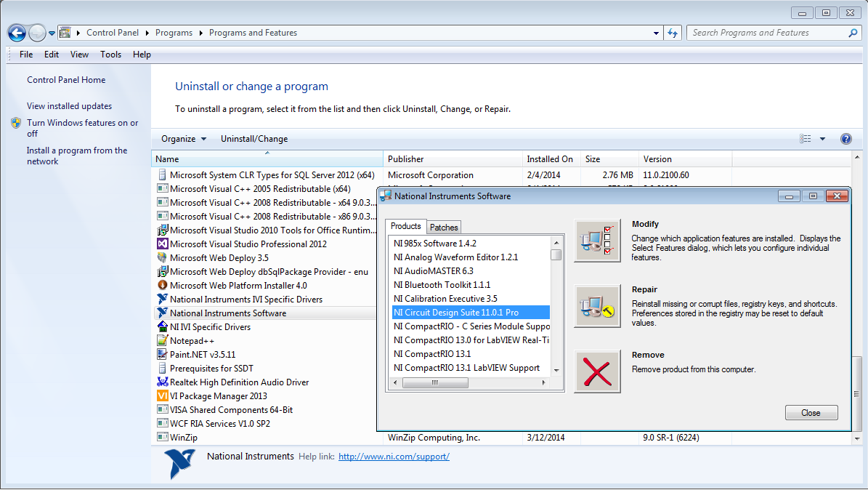Click the Close button in NI Software dialog

(811, 413)
